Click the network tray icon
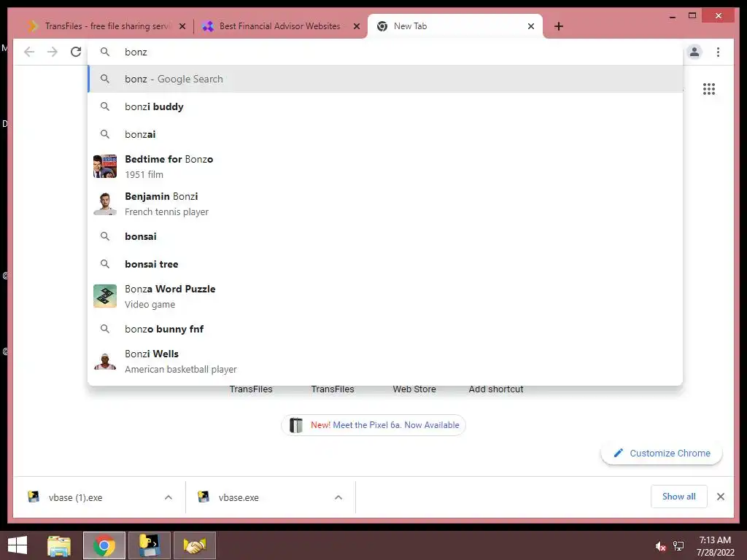 678,546
